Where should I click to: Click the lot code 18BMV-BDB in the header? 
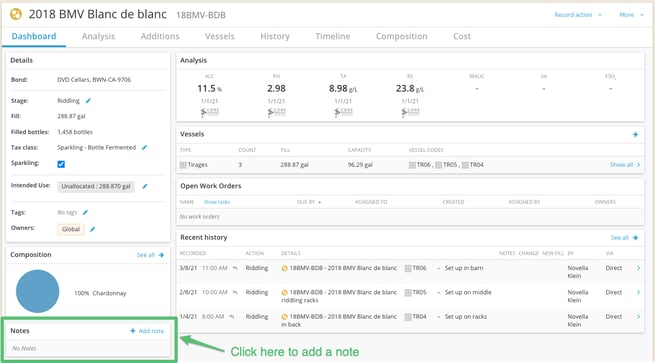pyautogui.click(x=201, y=15)
